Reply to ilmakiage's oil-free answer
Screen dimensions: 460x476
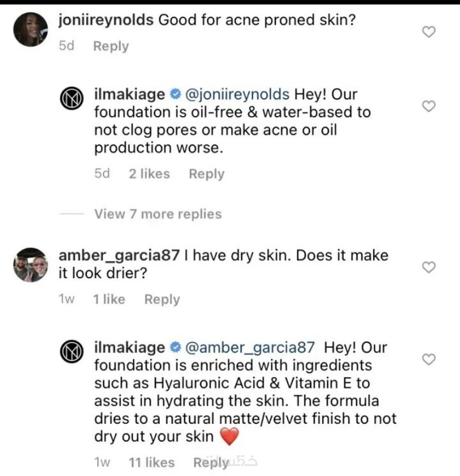point(206,174)
